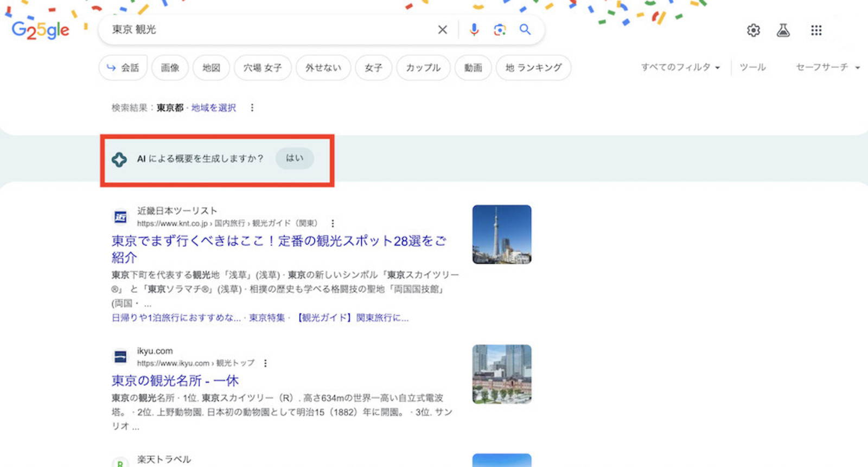Click the 近畿日本ツーリスト site favicon
Viewport: 868px width, 467px height.
point(120,217)
